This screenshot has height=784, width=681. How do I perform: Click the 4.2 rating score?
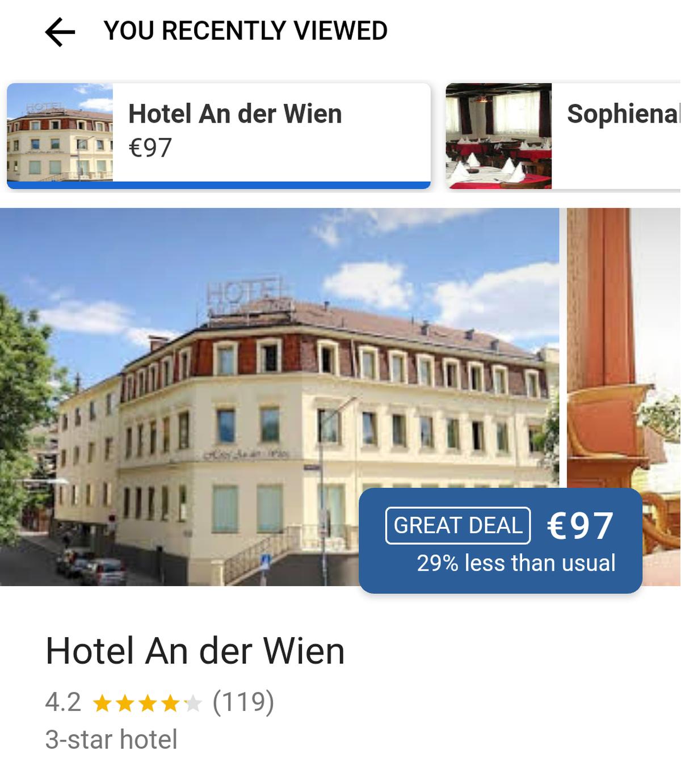click(x=63, y=702)
